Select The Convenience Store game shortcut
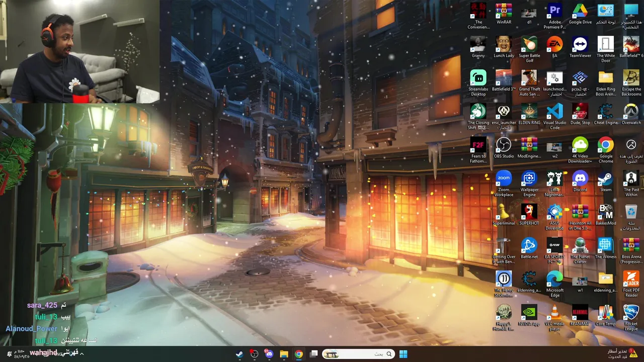This screenshot has height=362, width=644. pos(478,16)
